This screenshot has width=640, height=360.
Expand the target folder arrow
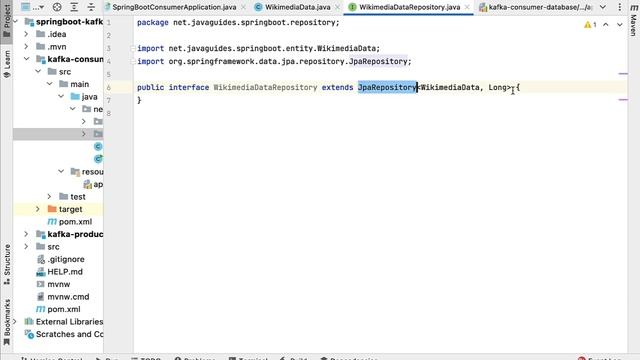[38, 209]
